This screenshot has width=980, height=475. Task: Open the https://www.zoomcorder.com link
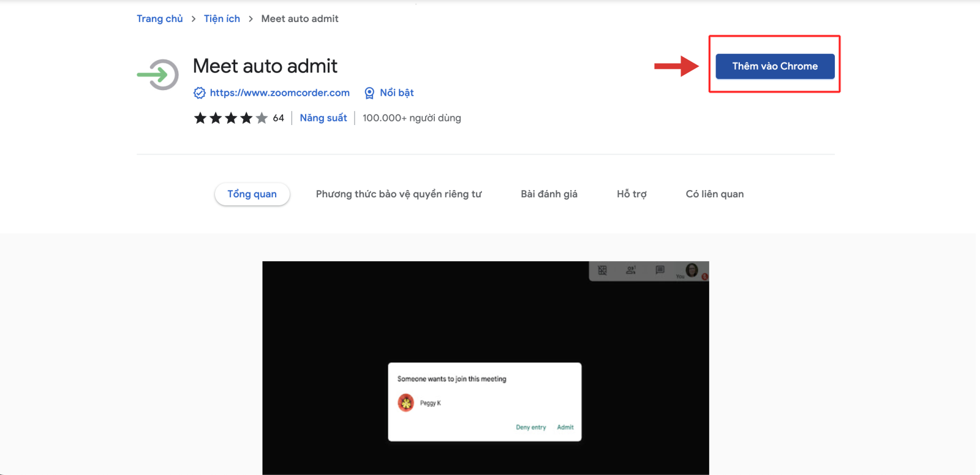tap(280, 93)
